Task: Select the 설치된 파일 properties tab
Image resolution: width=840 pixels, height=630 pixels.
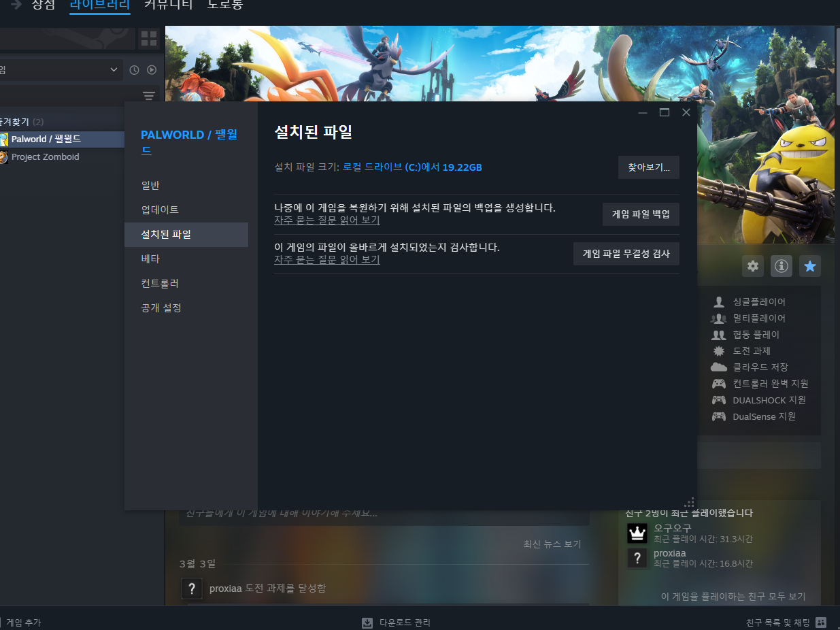Action: click(x=186, y=235)
